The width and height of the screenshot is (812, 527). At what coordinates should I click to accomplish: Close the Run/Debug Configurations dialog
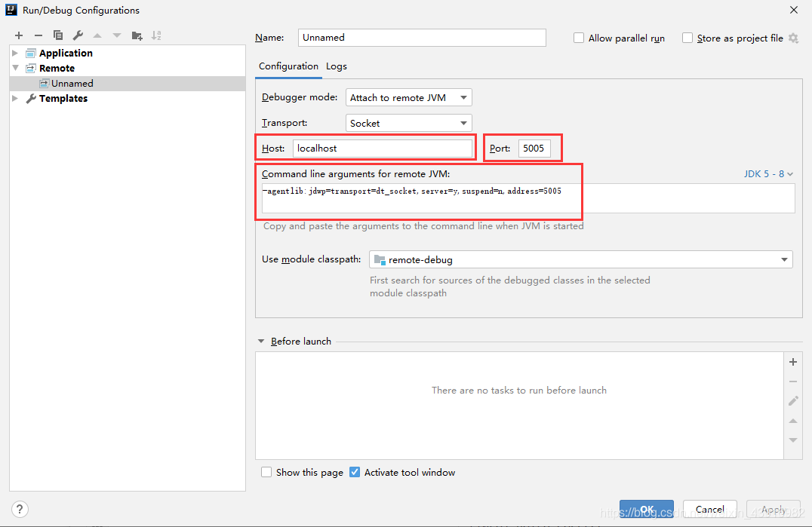click(794, 10)
